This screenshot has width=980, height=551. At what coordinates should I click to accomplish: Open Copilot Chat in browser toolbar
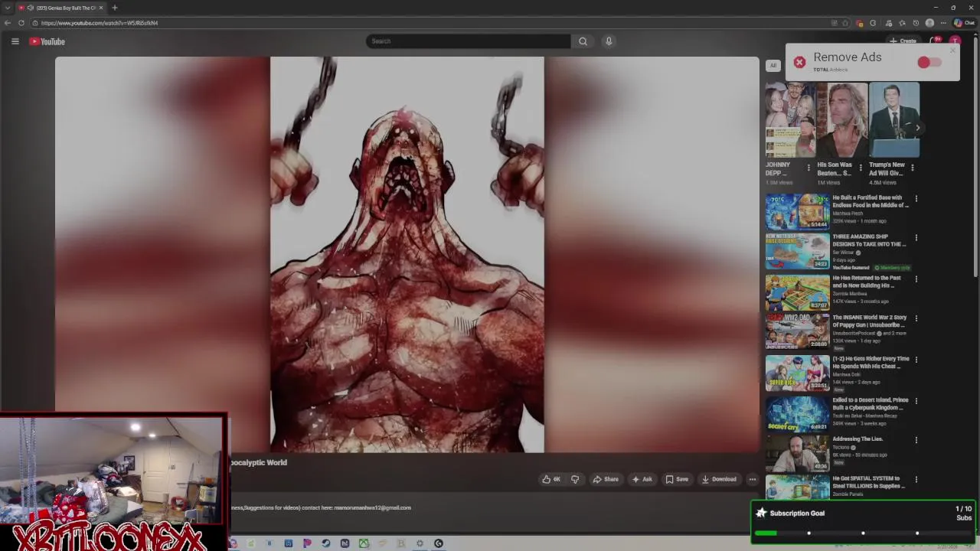click(x=964, y=23)
